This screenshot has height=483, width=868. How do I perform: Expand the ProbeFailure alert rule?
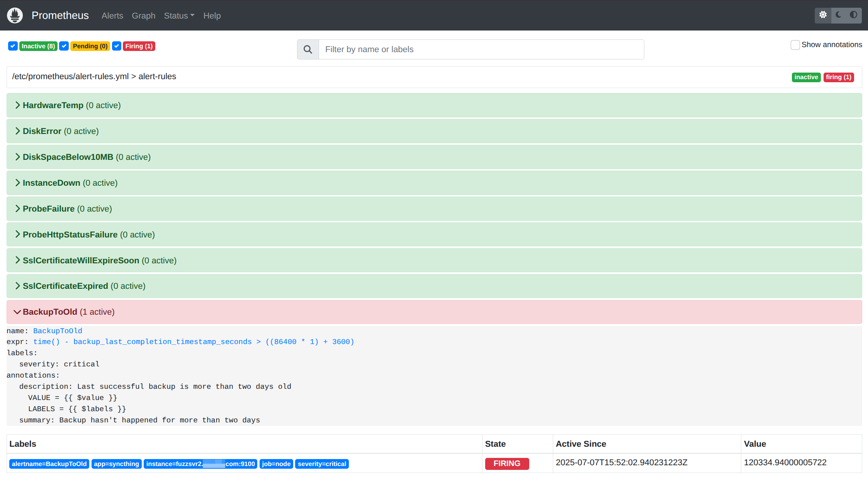coord(434,208)
